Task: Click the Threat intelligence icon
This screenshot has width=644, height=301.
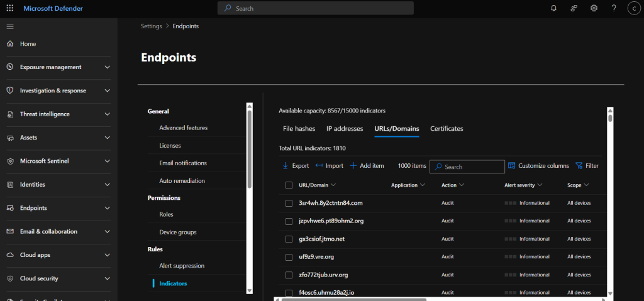Action: [x=10, y=114]
